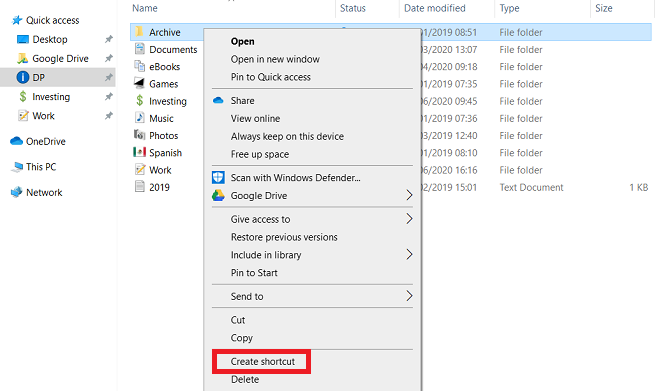Open Network label in navigation pane
The image size is (670, 391).
click(x=44, y=193)
